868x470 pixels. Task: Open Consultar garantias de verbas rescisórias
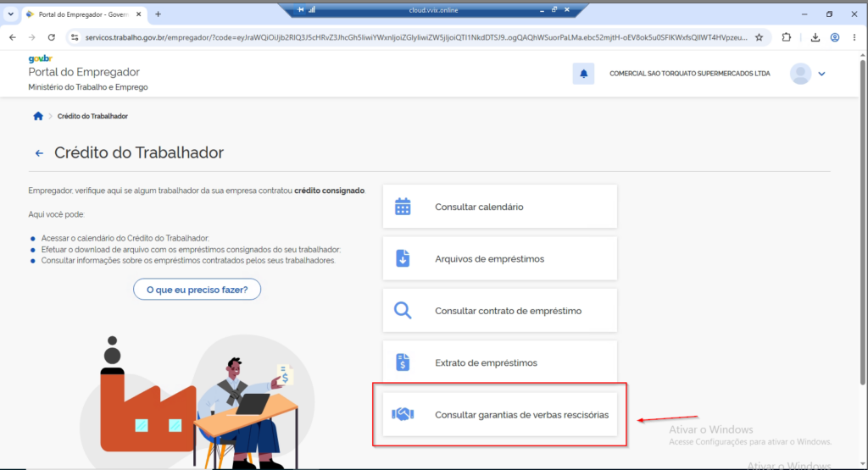coord(499,415)
